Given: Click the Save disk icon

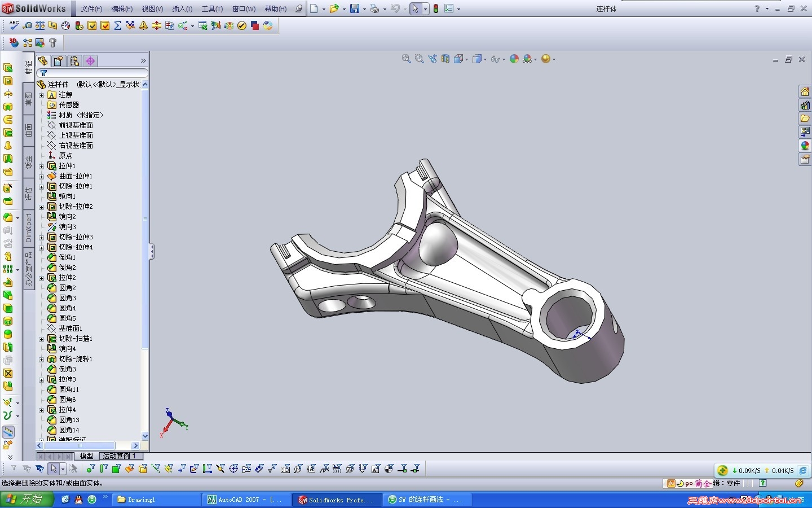Looking at the screenshot, I should pos(355,8).
